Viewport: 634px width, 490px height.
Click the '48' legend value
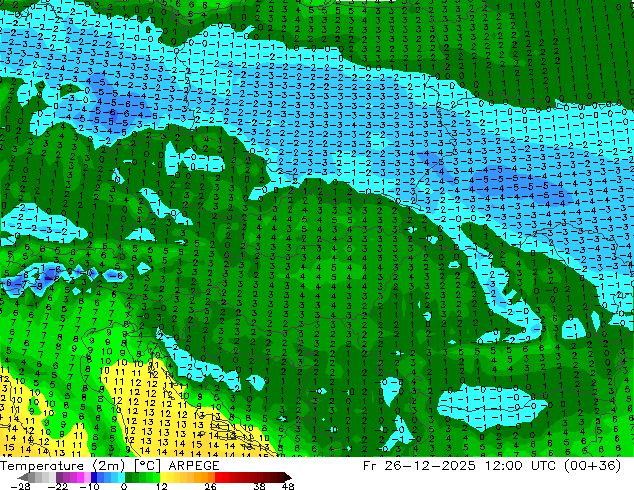288,486
